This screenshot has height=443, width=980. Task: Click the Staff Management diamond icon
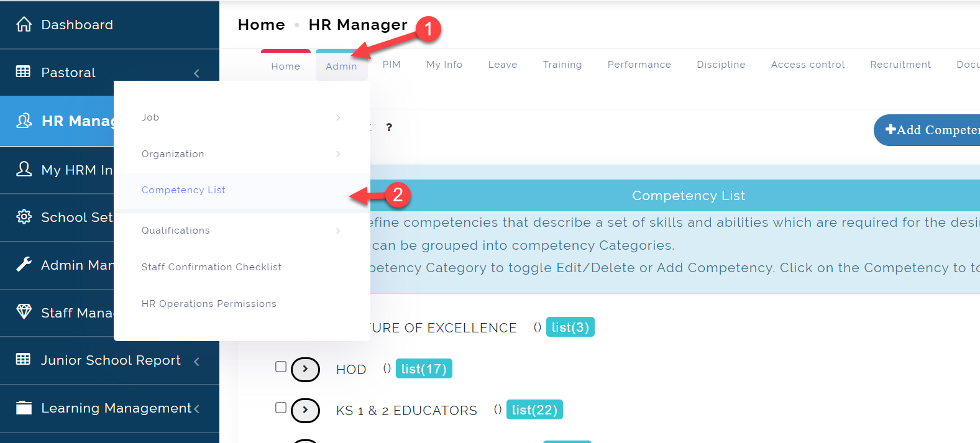tap(24, 312)
